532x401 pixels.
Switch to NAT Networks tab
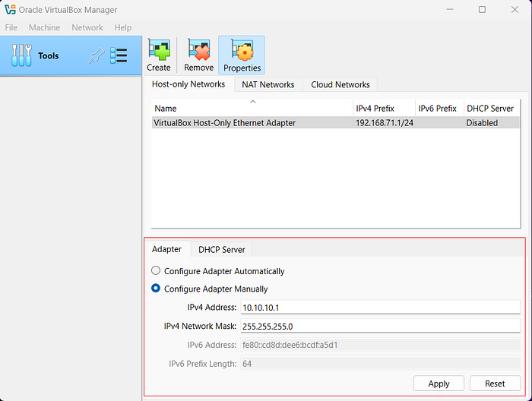pos(268,84)
